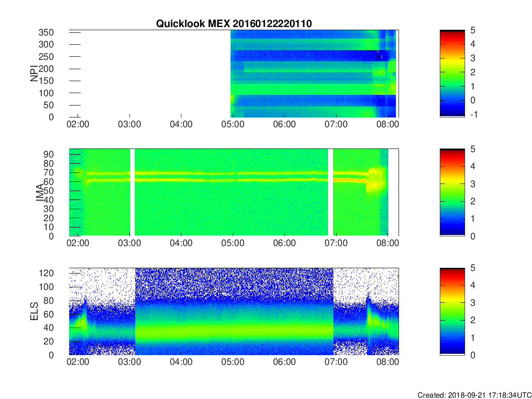Click the 03:00 time label under IMA panel
This screenshot has width=532, height=399.
click(129, 243)
